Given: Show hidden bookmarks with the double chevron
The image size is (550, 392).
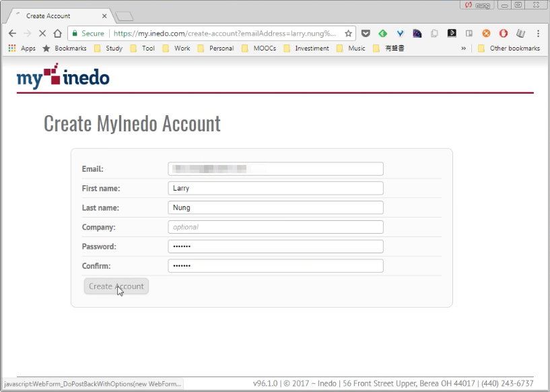Looking at the screenshot, I should [463, 48].
